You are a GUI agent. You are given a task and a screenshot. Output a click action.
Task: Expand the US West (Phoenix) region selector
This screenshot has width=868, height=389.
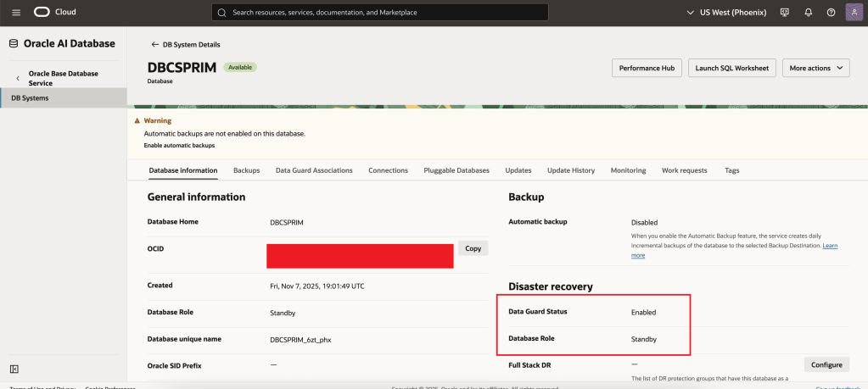[725, 13]
